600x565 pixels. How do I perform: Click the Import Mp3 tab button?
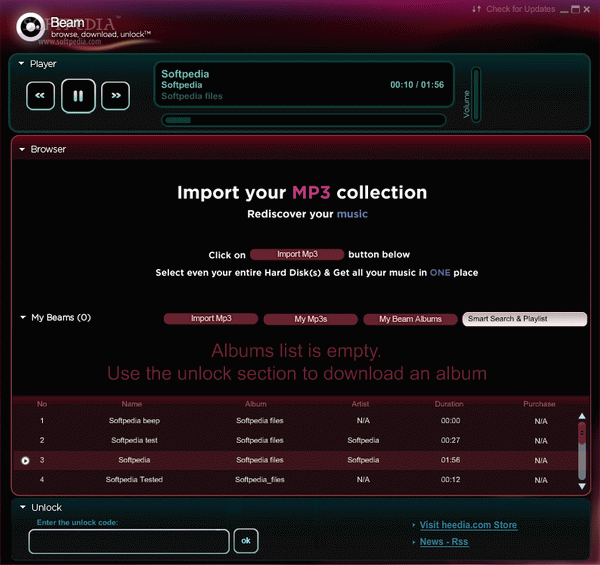pos(211,319)
